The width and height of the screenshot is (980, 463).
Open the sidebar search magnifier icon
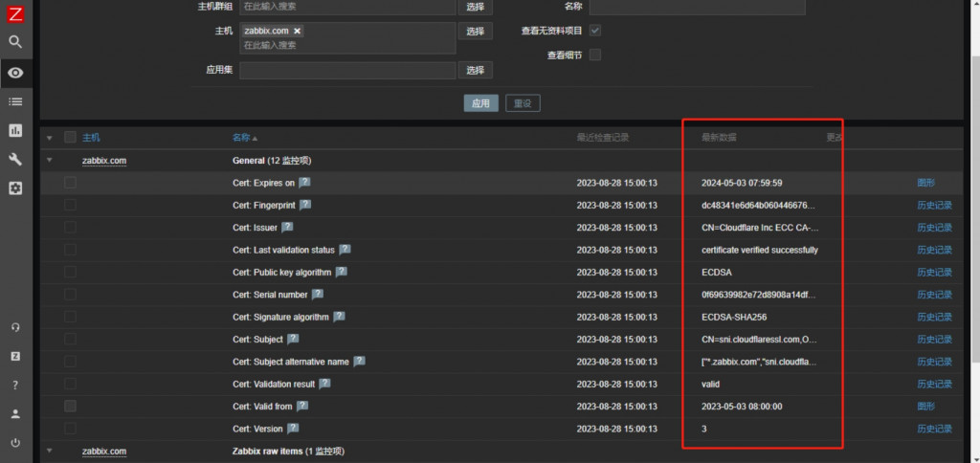(x=15, y=42)
